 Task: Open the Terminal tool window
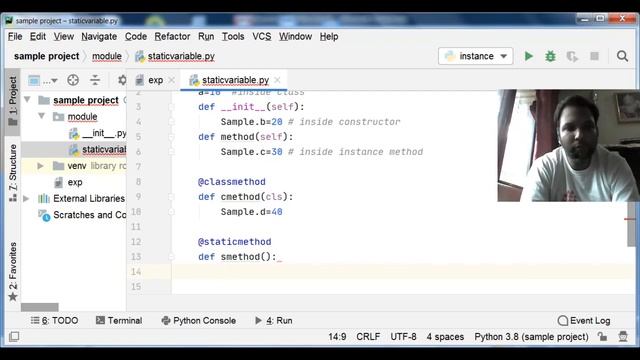click(x=119, y=320)
